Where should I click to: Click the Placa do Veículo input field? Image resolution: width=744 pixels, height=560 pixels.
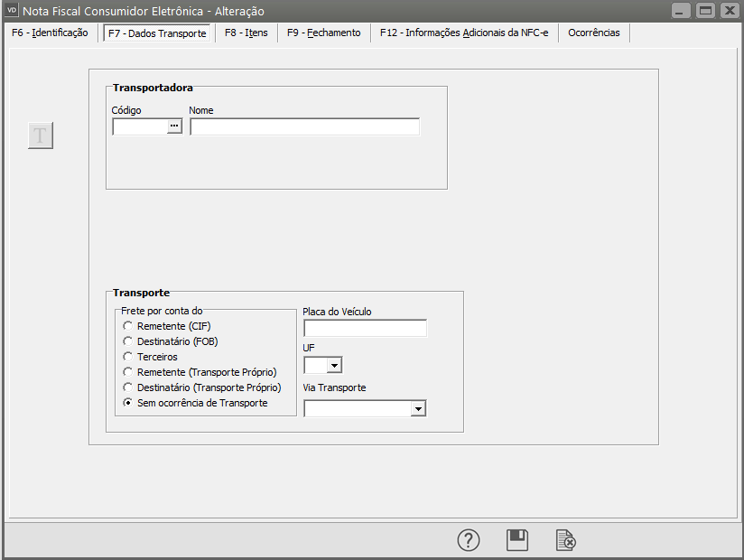[x=365, y=328]
